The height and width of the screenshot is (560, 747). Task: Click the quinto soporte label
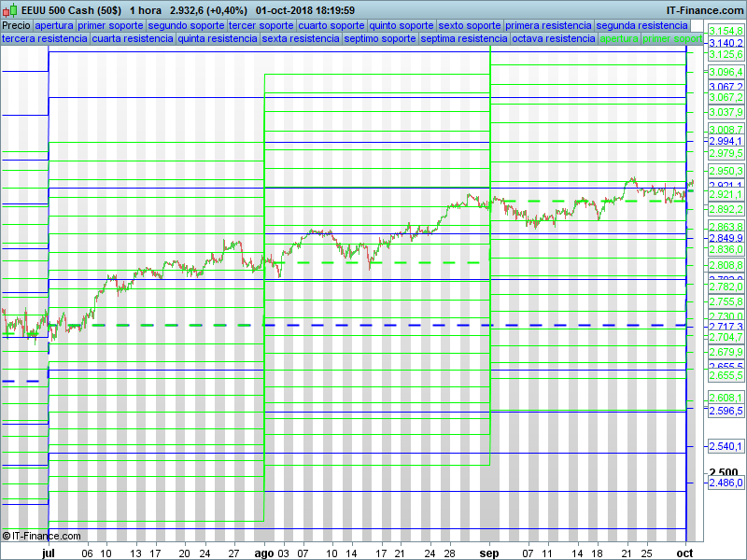[402, 25]
